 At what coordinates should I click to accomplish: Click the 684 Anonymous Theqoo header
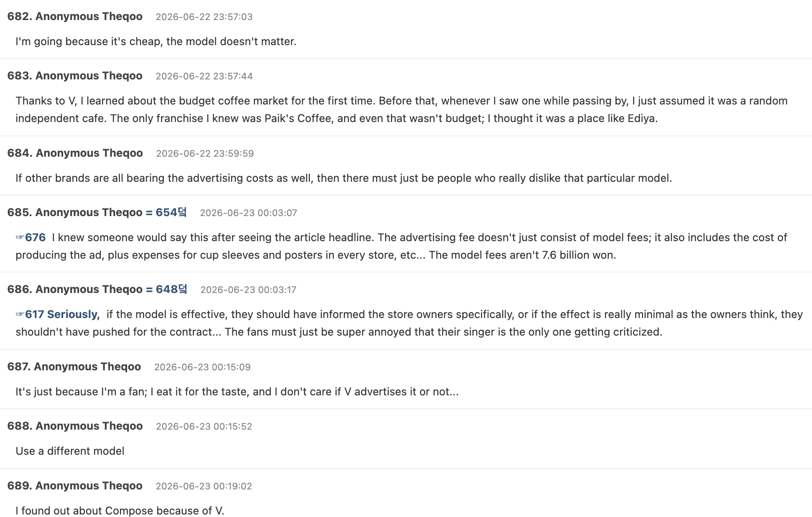click(x=75, y=153)
